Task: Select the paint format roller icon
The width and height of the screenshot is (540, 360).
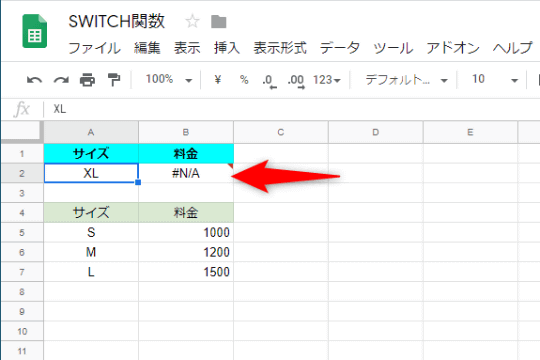Action: (114, 80)
